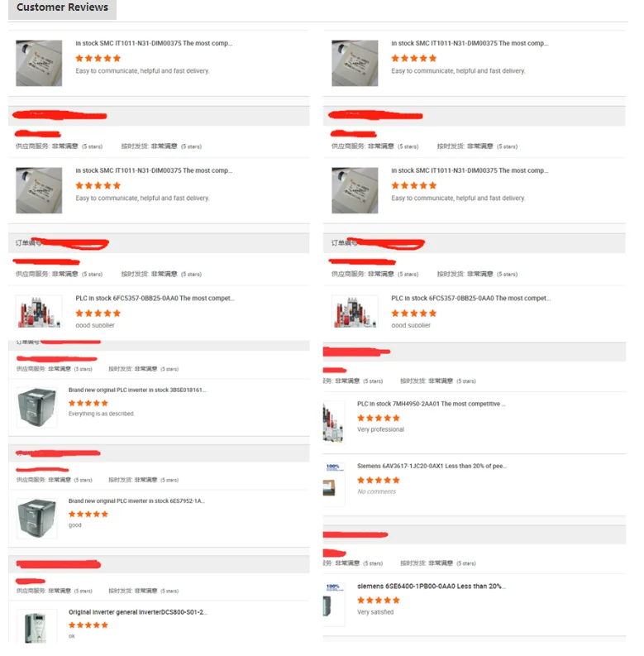Click the Siemens 6AV3617-1JC20-0AX1 product image
The height and width of the screenshot is (656, 644).
[334, 483]
